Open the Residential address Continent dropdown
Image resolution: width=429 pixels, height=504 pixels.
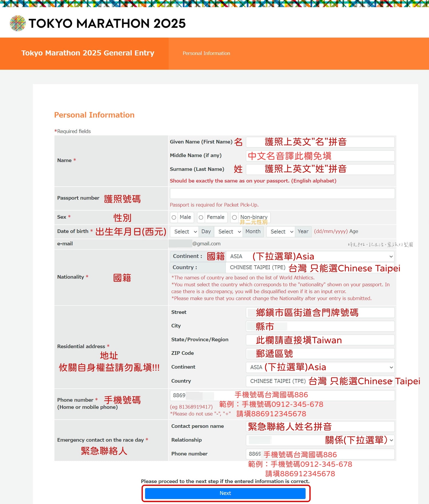[320, 367]
